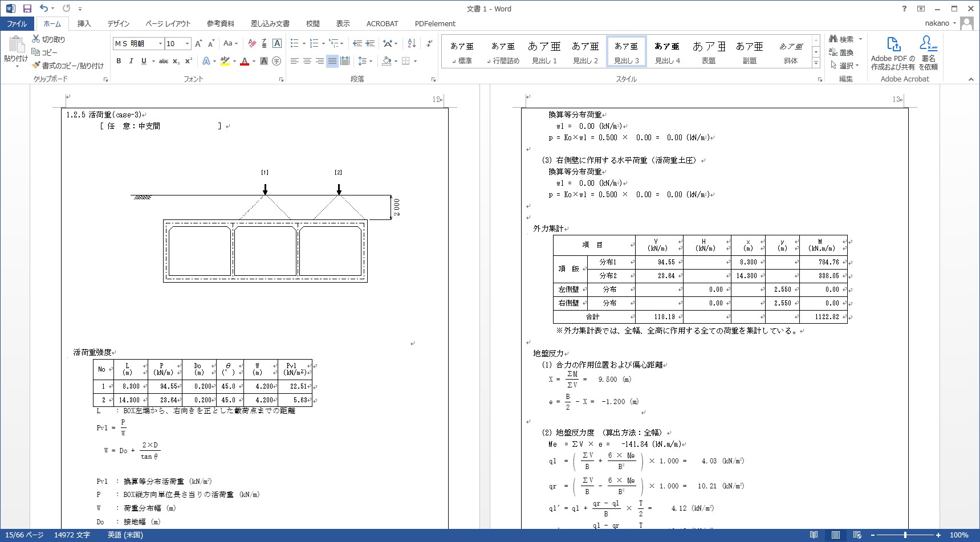Apply superscript formatting
Screen dimensions: 980x542
189,61
